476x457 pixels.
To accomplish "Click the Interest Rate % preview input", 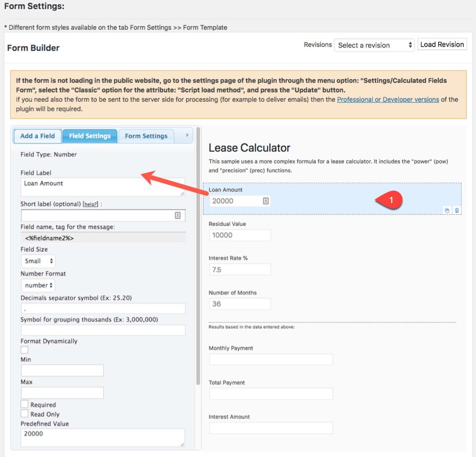I will tap(240, 270).
